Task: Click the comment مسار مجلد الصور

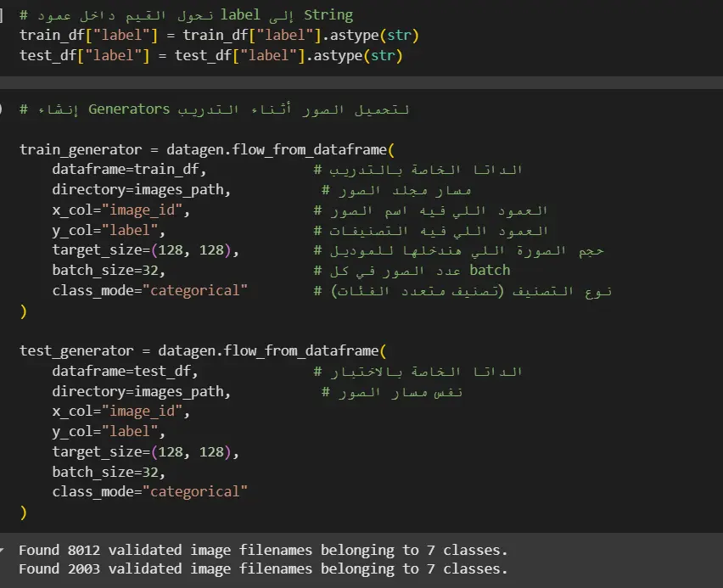Action: [x=396, y=190]
